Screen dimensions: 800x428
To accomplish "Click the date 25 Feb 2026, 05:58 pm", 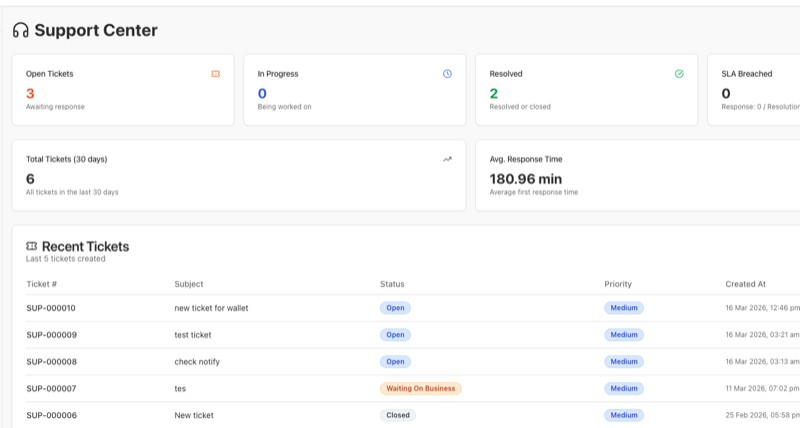I will (762, 415).
